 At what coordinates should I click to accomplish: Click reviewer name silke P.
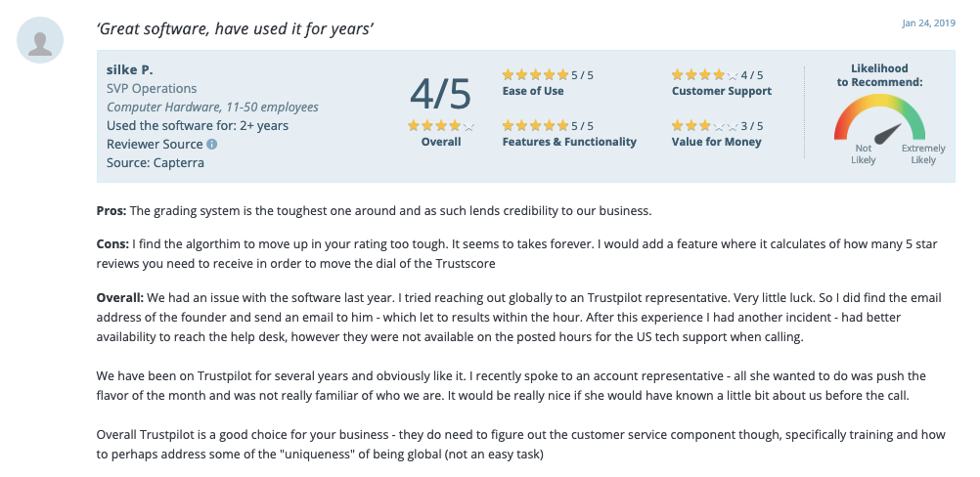130,69
